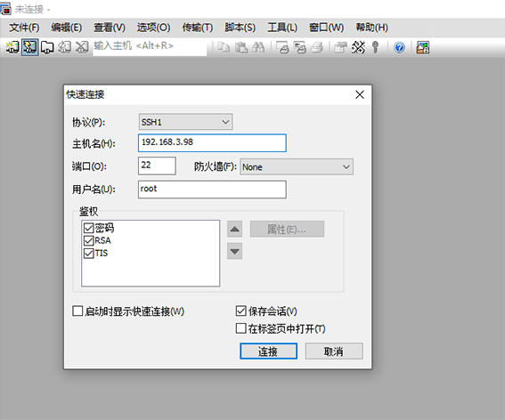Screen dimensions: 505x420
Task: Click the 取消 button
Action: (x=334, y=351)
